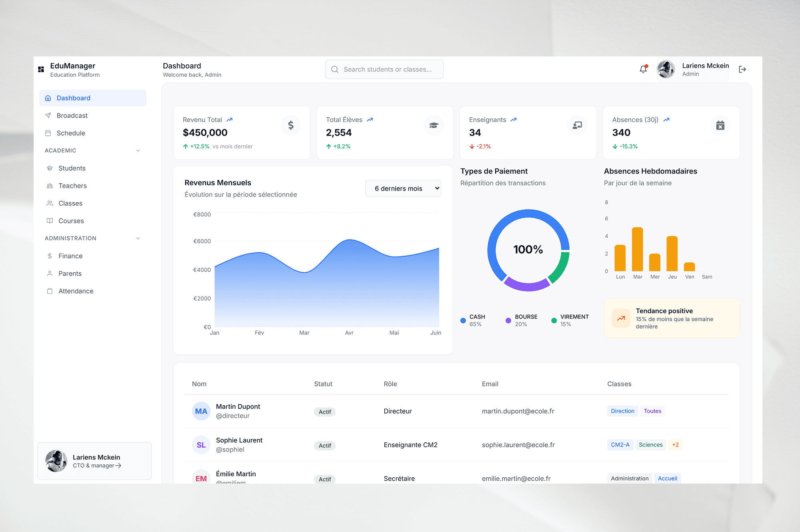Select Attendance from the sidebar
800x532 pixels.
point(76,291)
